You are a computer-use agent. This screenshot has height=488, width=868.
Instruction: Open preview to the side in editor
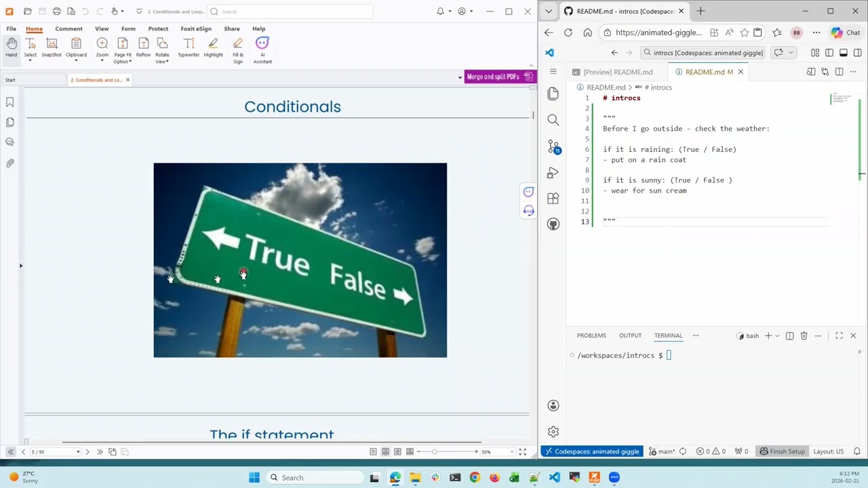click(811, 72)
